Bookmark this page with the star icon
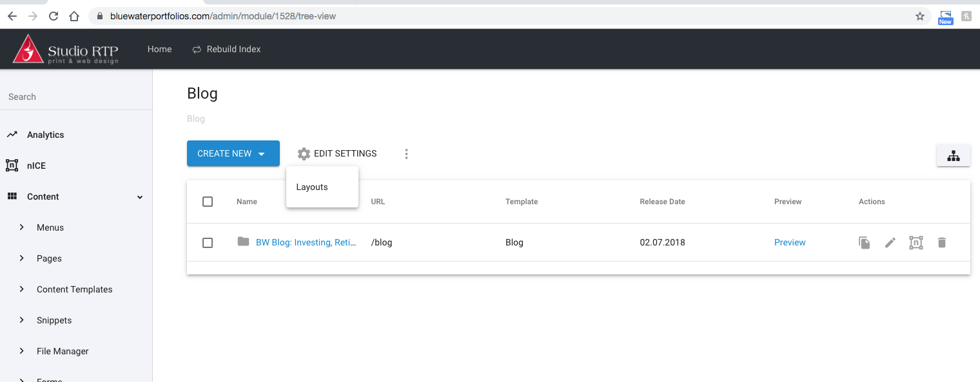 (920, 16)
